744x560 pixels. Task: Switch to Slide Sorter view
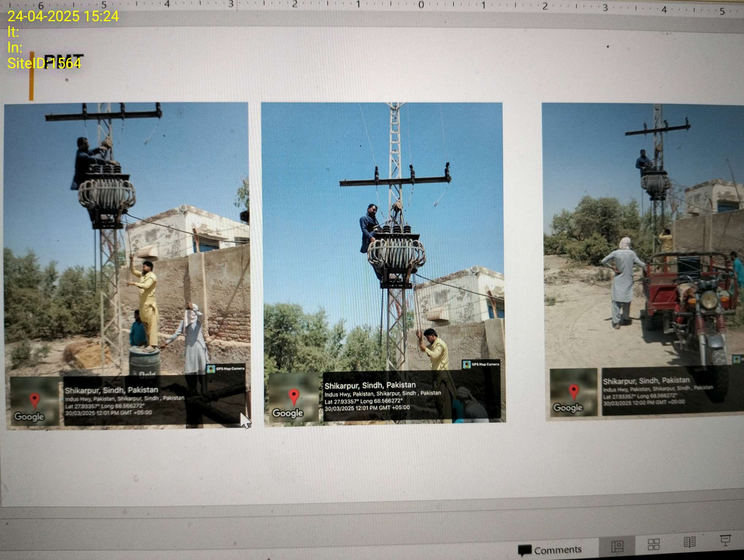[x=653, y=544]
